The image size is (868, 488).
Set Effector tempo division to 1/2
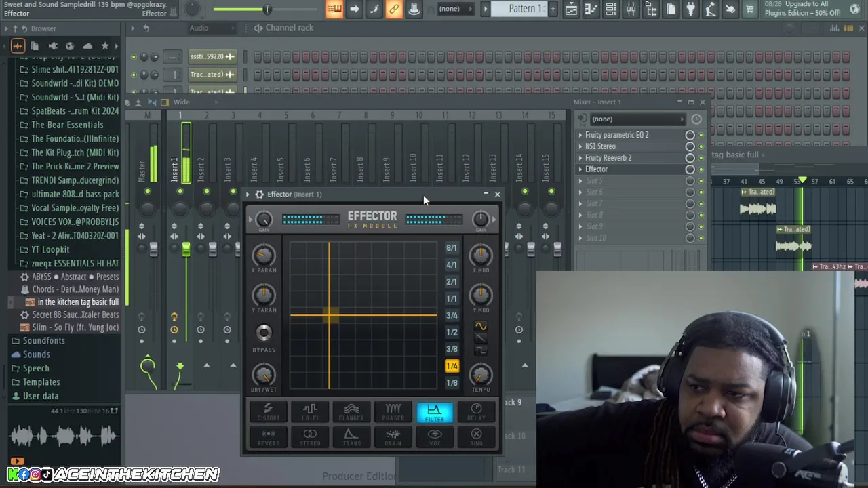[452, 332]
